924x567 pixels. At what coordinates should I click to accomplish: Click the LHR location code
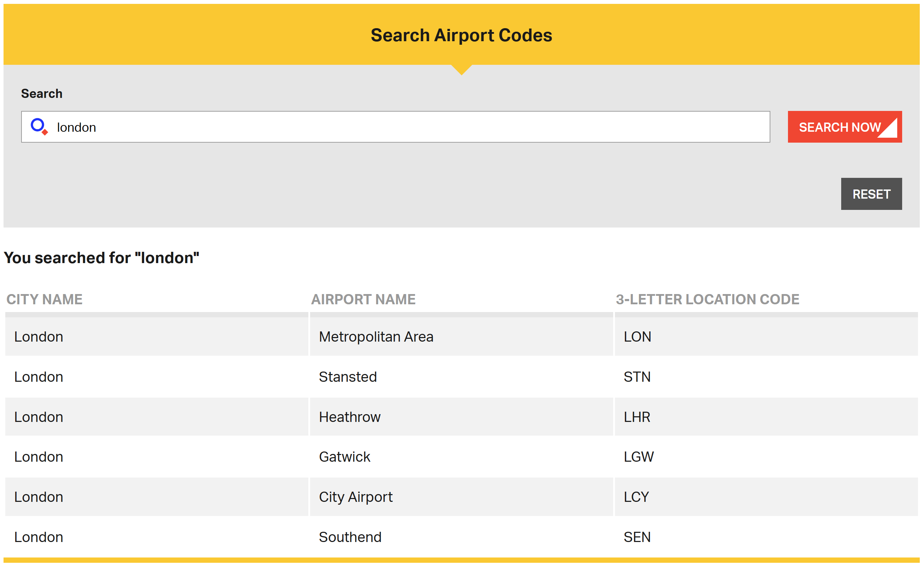tap(637, 417)
